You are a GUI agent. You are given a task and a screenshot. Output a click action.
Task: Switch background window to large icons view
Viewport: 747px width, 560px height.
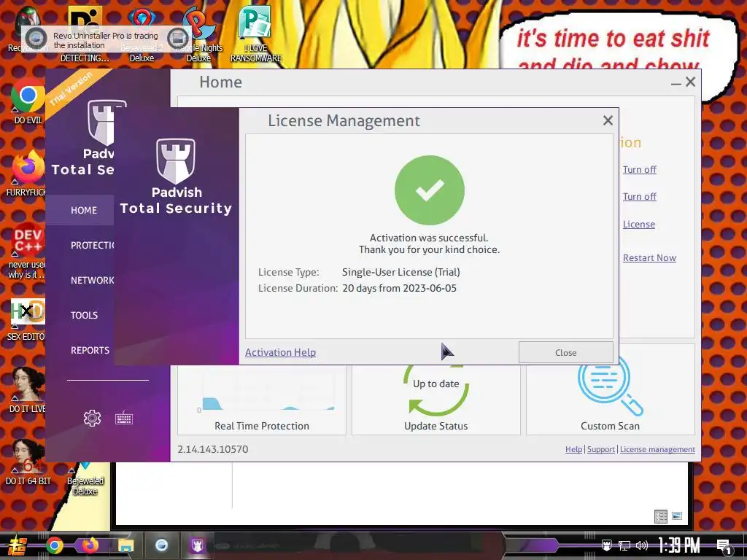click(x=676, y=516)
